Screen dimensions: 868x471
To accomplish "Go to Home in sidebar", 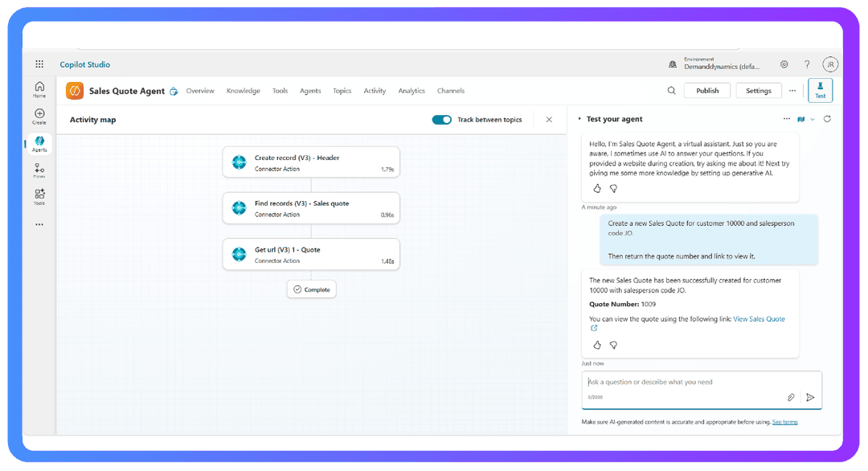I will pos(39,89).
